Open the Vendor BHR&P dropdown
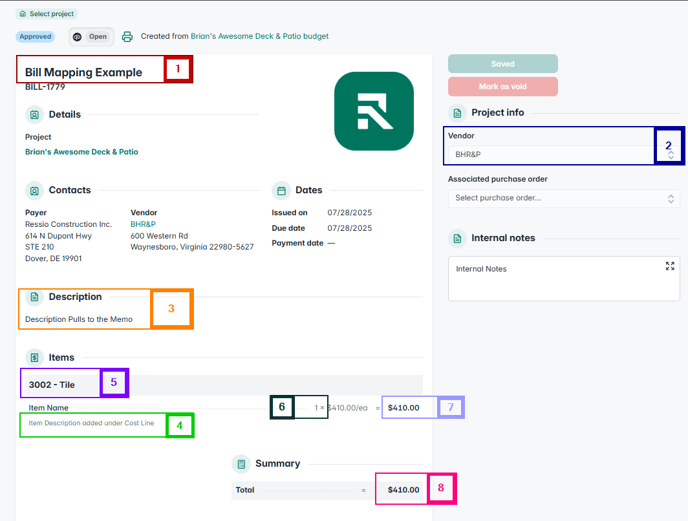Viewport: 688px width, 521px height. coord(564,155)
